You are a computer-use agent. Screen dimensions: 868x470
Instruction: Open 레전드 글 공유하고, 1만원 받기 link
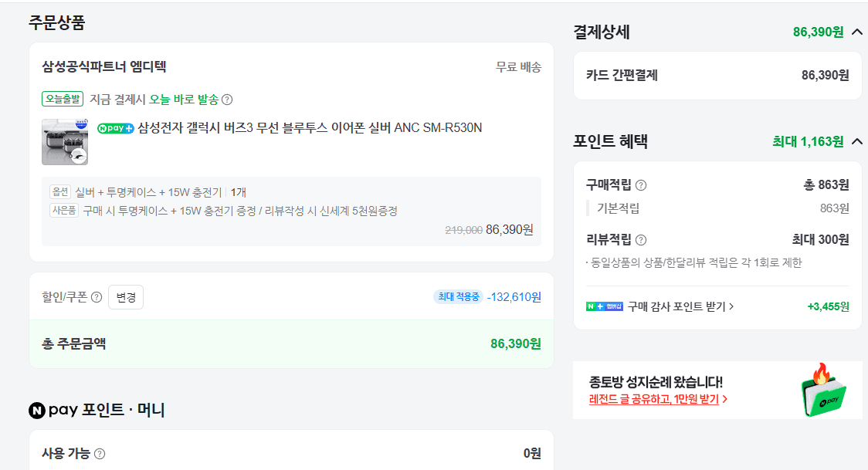coord(658,399)
